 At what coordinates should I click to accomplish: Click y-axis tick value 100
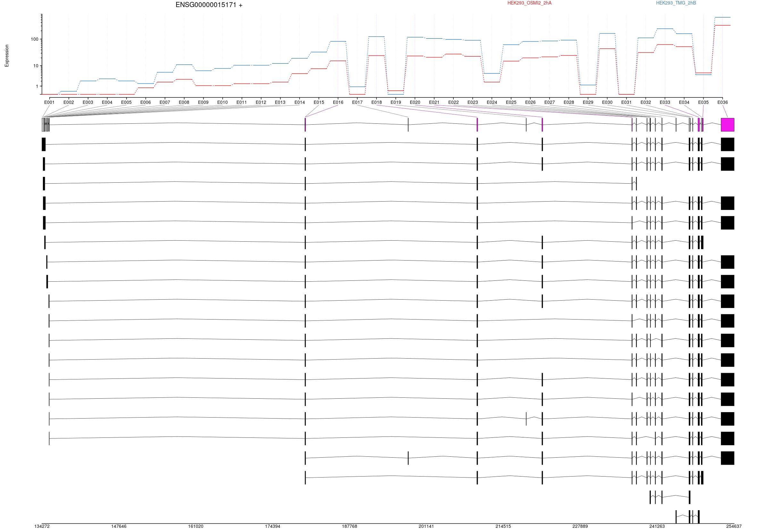[35, 39]
